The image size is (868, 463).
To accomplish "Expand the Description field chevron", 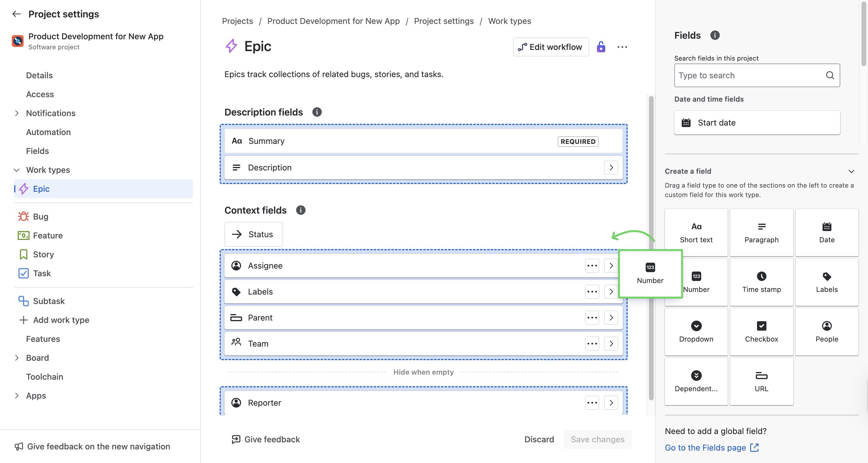I will coord(611,168).
